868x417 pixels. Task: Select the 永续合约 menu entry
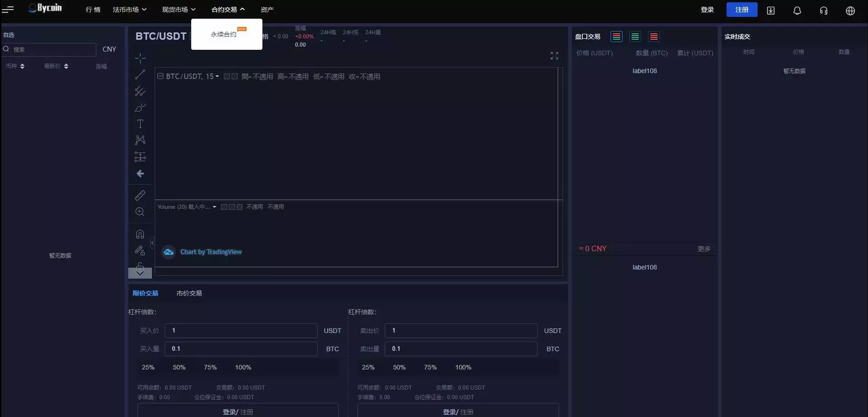[223, 33]
